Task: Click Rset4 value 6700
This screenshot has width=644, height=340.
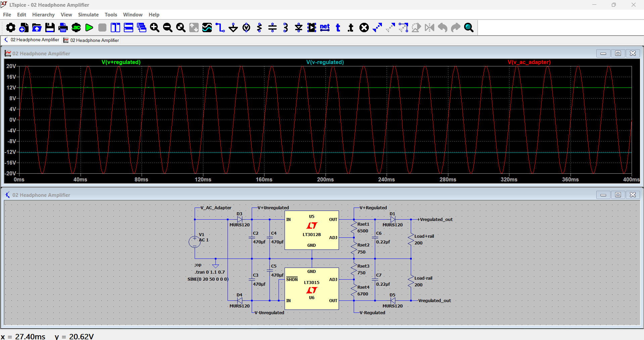Action: [x=362, y=294]
